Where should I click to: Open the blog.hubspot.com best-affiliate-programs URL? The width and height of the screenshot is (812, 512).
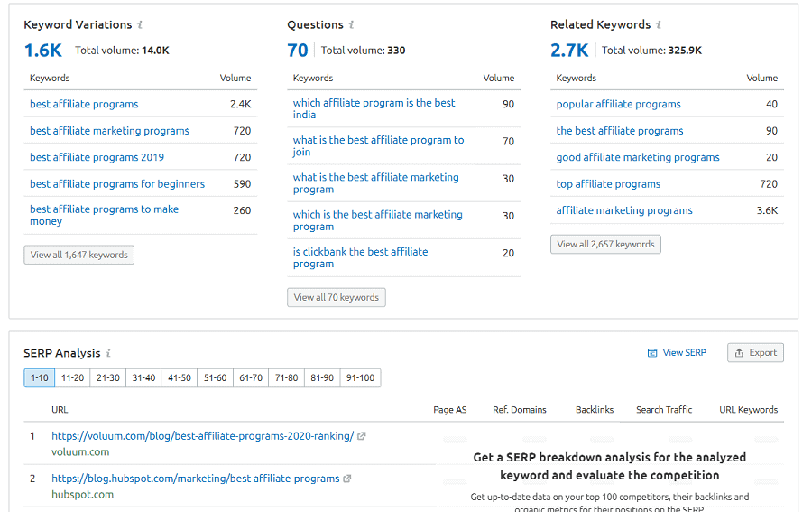(195, 479)
